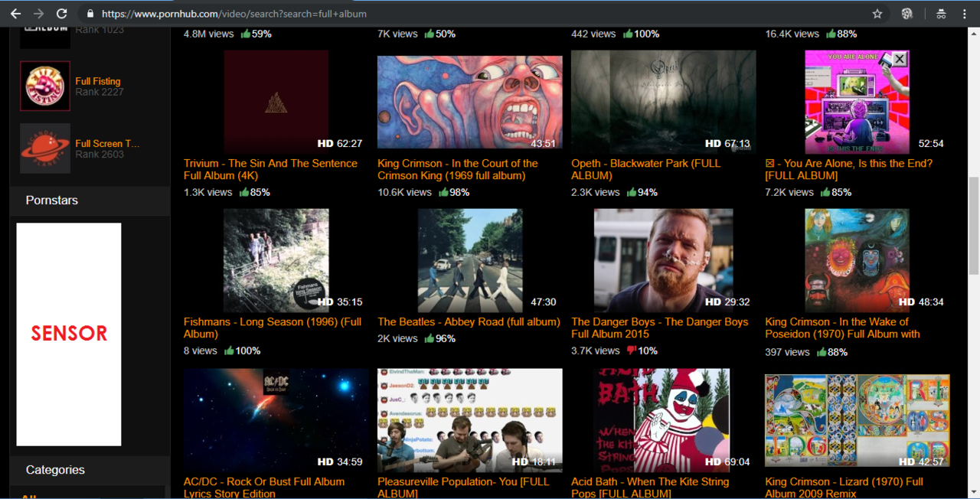Open the Full Screen T... channel link

[107, 143]
